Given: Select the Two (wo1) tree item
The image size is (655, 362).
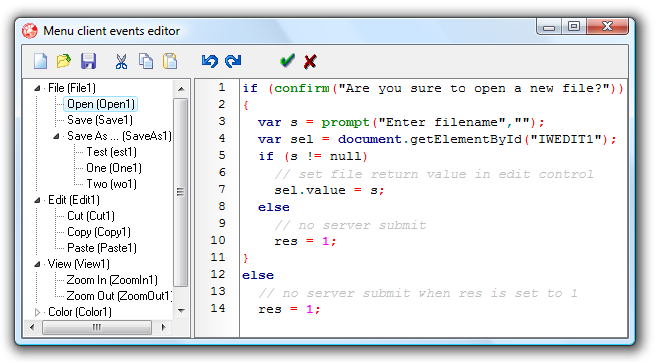Looking at the screenshot, I should (112, 184).
